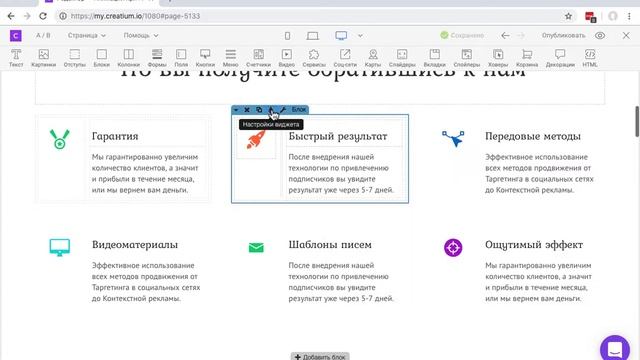Image resolution: width=640 pixels, height=360 pixels.
Task: Switch to mobile phone preview
Action: tap(287, 36)
